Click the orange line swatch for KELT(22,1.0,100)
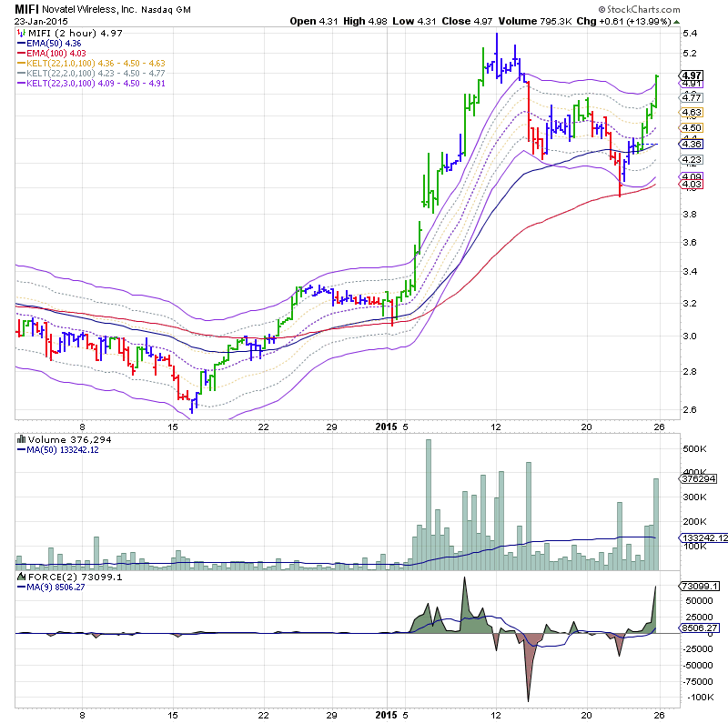This screenshot has width=728, height=723. [x=21, y=63]
